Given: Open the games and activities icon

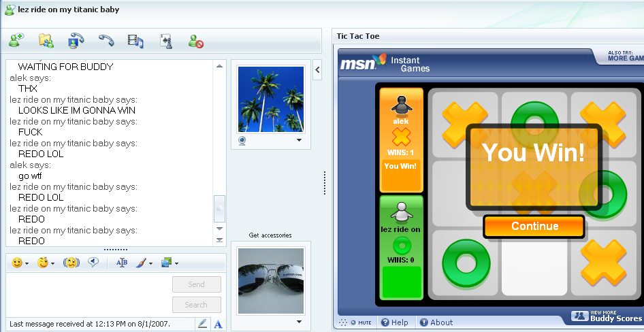Looking at the screenshot, I should tap(166, 41).
